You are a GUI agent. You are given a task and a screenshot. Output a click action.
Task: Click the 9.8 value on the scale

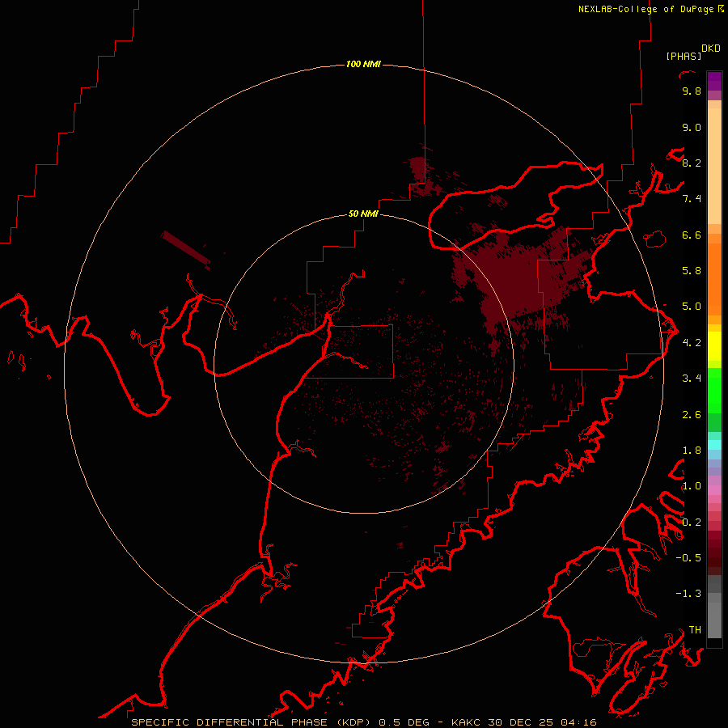pos(692,91)
